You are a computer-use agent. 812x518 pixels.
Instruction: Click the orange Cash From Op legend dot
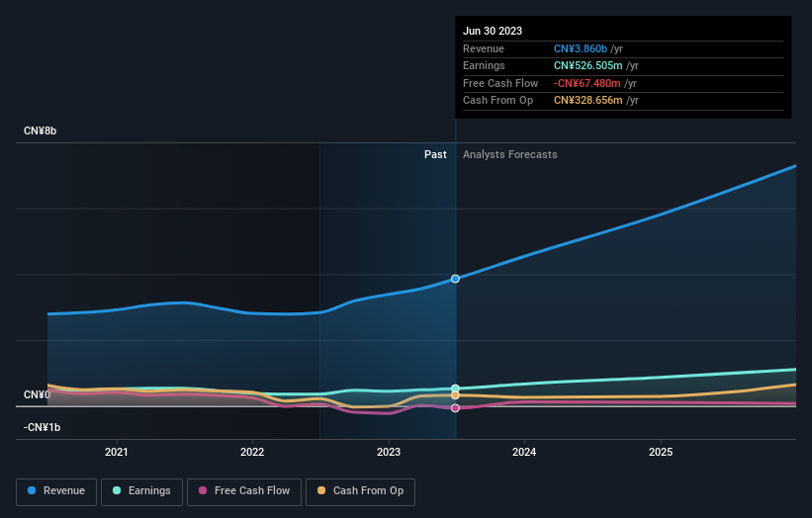pos(321,490)
